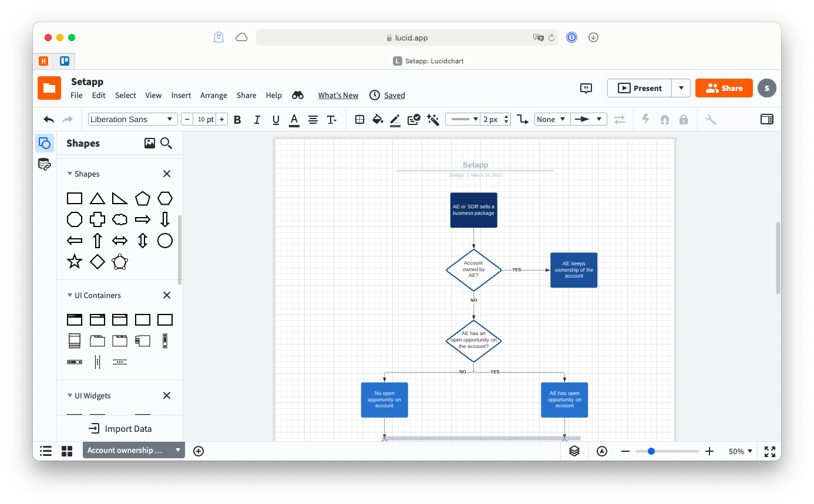Click the undo arrow icon

49,120
